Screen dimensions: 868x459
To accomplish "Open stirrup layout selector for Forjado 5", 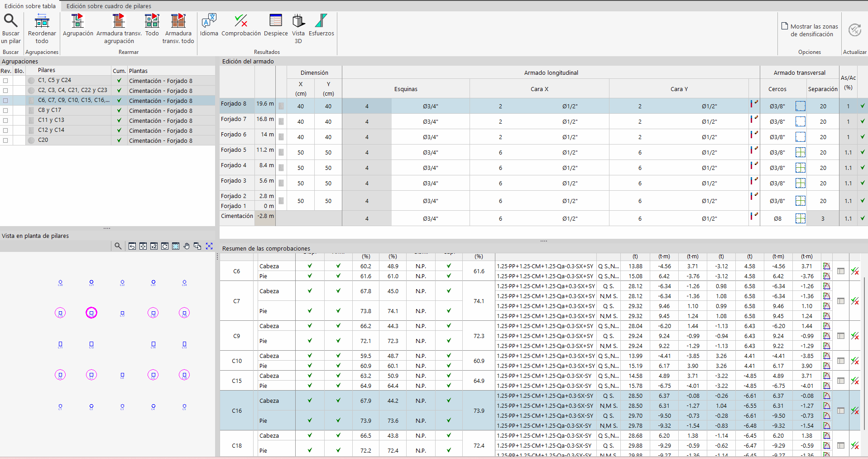I will pos(800,152).
